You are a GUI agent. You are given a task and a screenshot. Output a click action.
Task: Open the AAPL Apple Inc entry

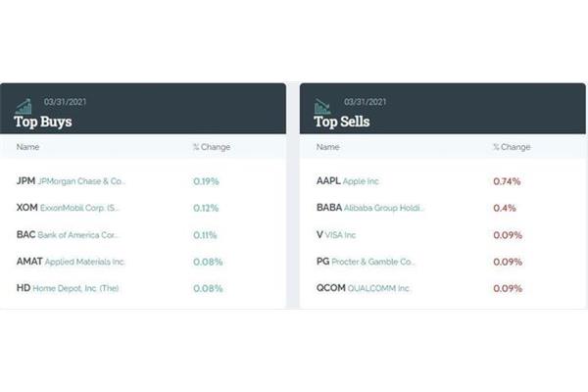click(x=348, y=181)
